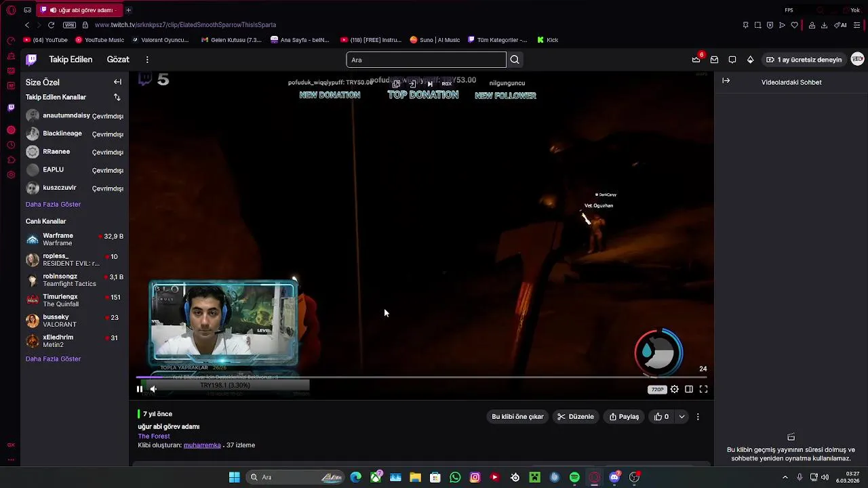Open Spotify from the taskbar
This screenshot has height=488, width=868.
pyautogui.click(x=574, y=477)
